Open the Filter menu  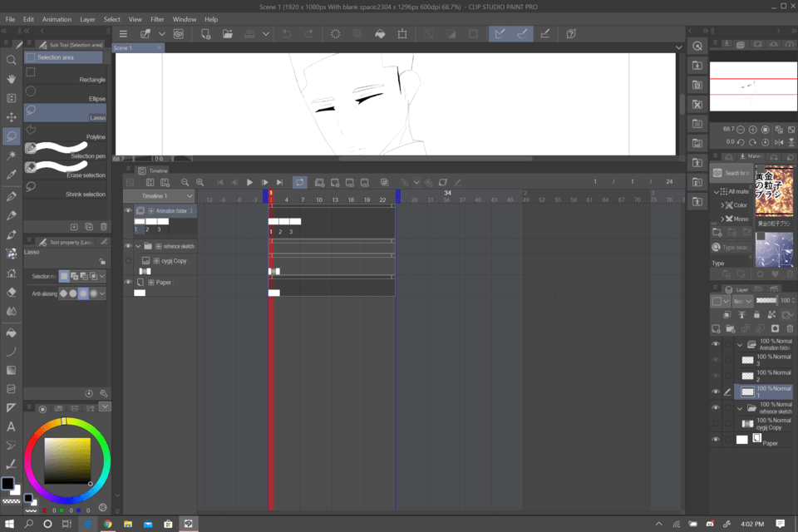pyautogui.click(x=157, y=19)
